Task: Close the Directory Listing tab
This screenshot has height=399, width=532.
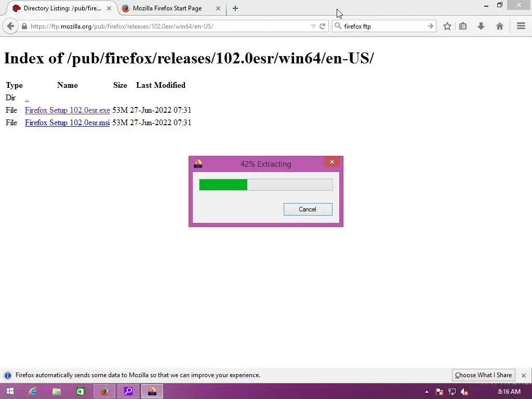Action: [109, 8]
